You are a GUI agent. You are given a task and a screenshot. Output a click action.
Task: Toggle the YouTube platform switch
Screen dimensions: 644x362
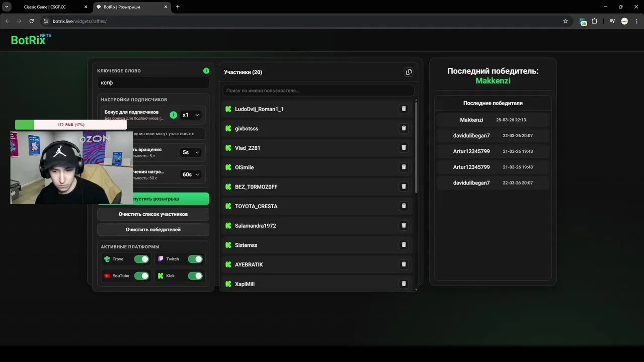coord(141,276)
